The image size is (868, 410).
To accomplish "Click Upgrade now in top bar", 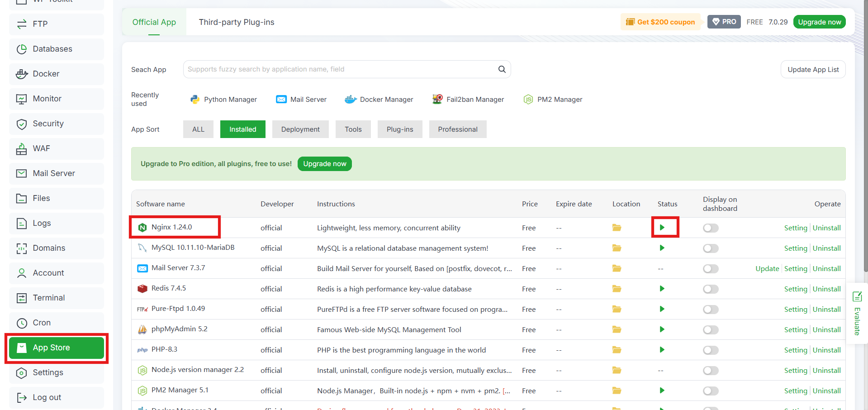I will [819, 22].
